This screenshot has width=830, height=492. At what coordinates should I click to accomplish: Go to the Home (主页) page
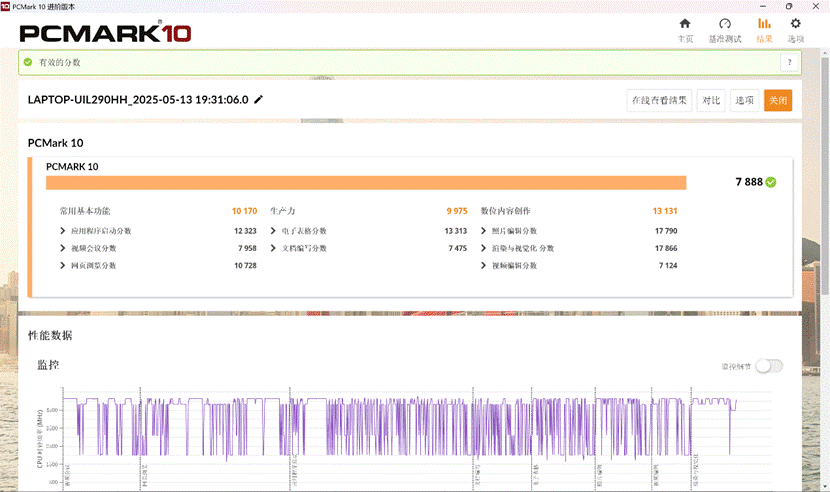(x=685, y=31)
